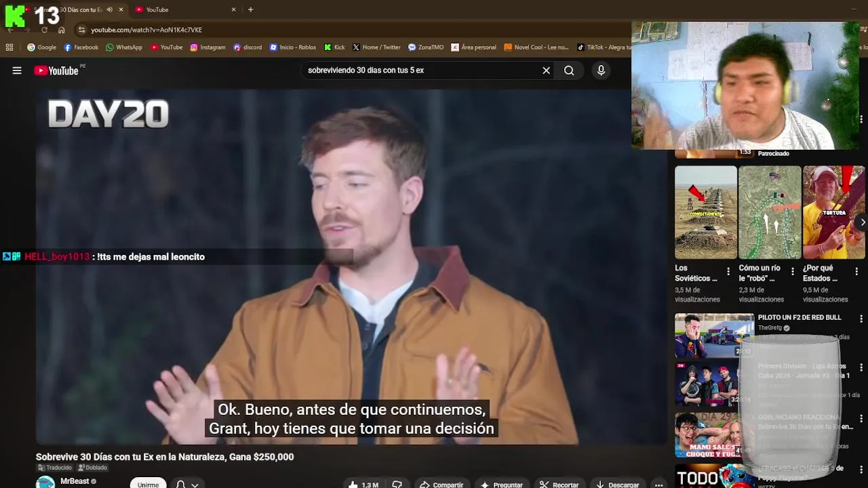Open the ZonaTMO bookmark
Screen dimensions: 868x488
click(x=426, y=47)
